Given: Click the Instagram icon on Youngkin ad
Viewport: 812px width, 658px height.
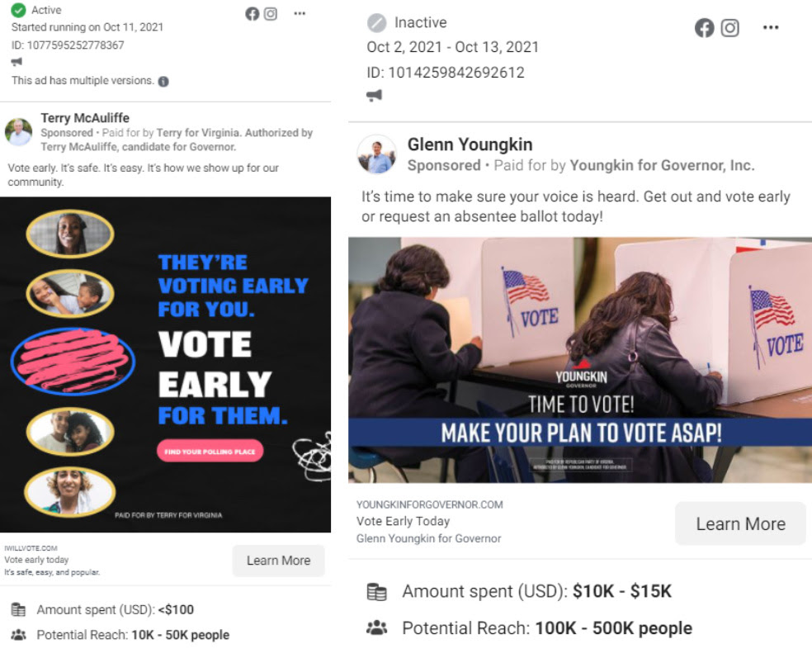Looking at the screenshot, I should click(729, 28).
